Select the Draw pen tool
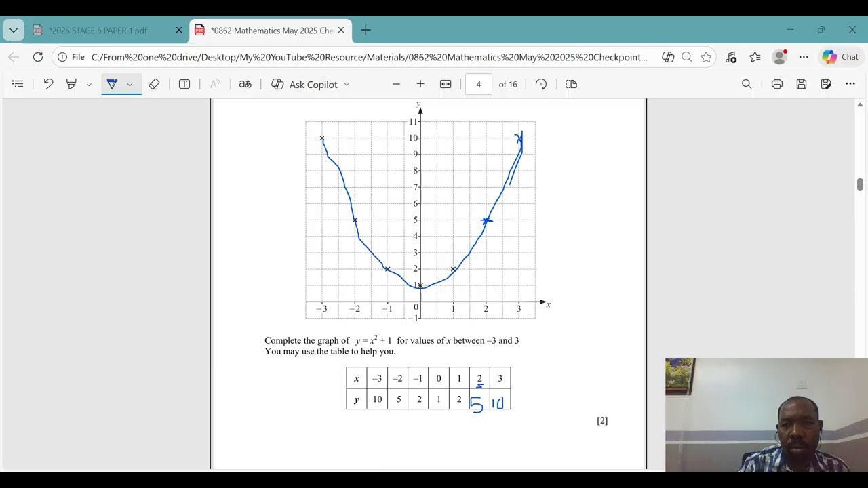The height and width of the screenshot is (488, 868). pyautogui.click(x=112, y=84)
